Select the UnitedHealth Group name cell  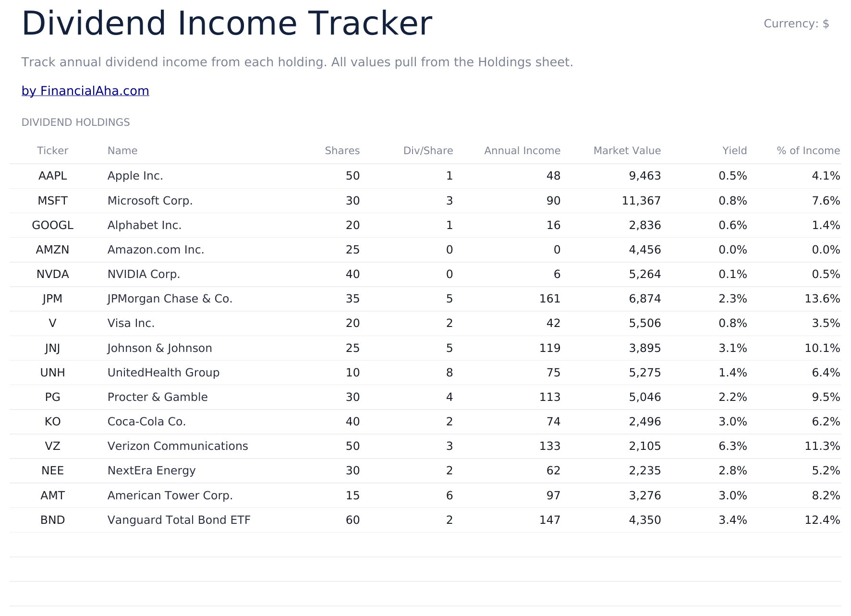click(x=164, y=373)
